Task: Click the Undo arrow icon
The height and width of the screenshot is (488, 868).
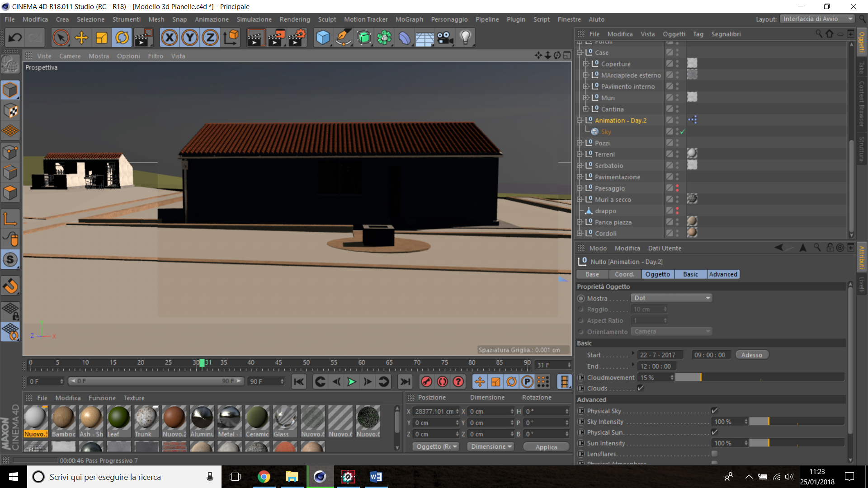Action: 15,38
